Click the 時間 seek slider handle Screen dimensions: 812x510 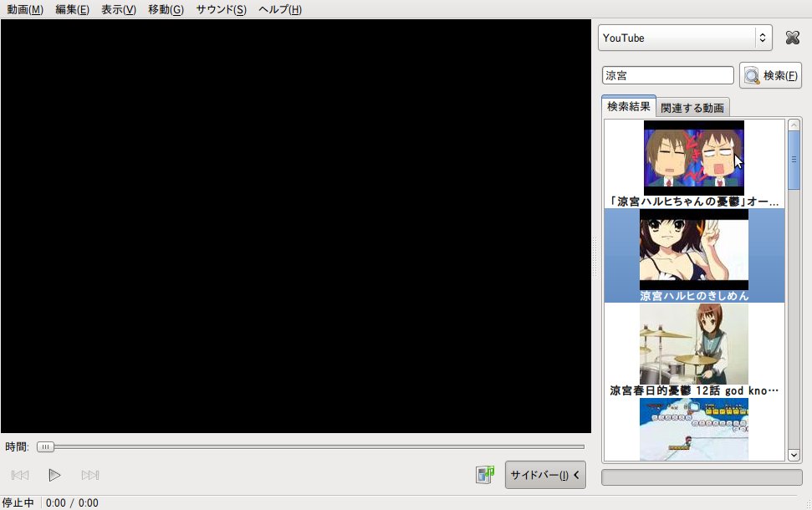point(45,446)
